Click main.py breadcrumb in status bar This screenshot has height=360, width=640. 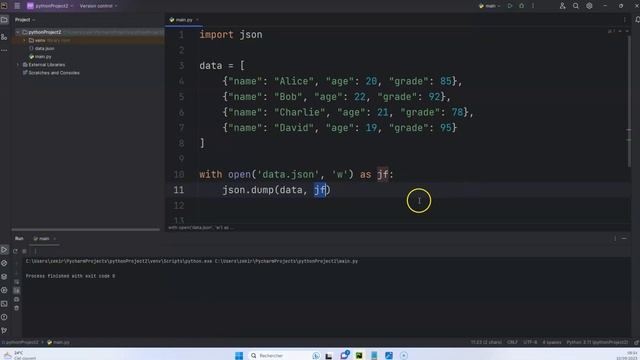click(x=58, y=342)
